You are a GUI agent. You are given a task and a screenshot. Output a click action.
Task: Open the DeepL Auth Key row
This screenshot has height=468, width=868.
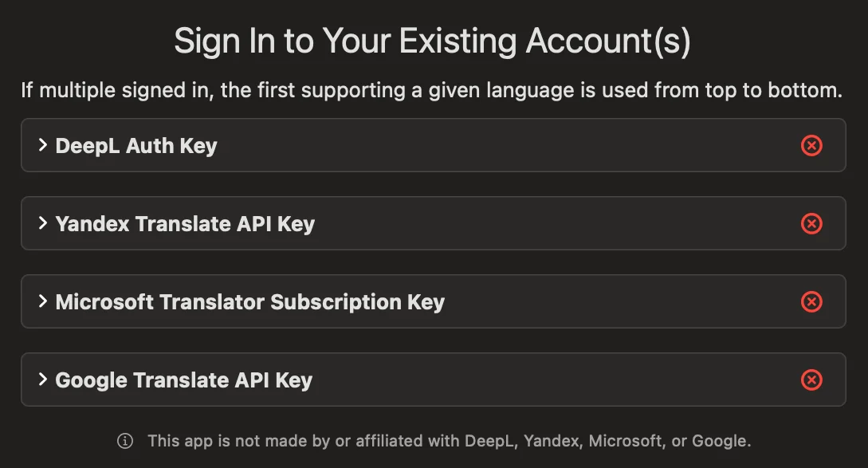319,145
